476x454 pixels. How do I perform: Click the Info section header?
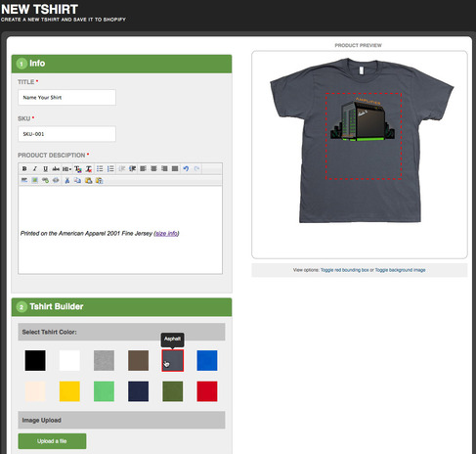121,64
